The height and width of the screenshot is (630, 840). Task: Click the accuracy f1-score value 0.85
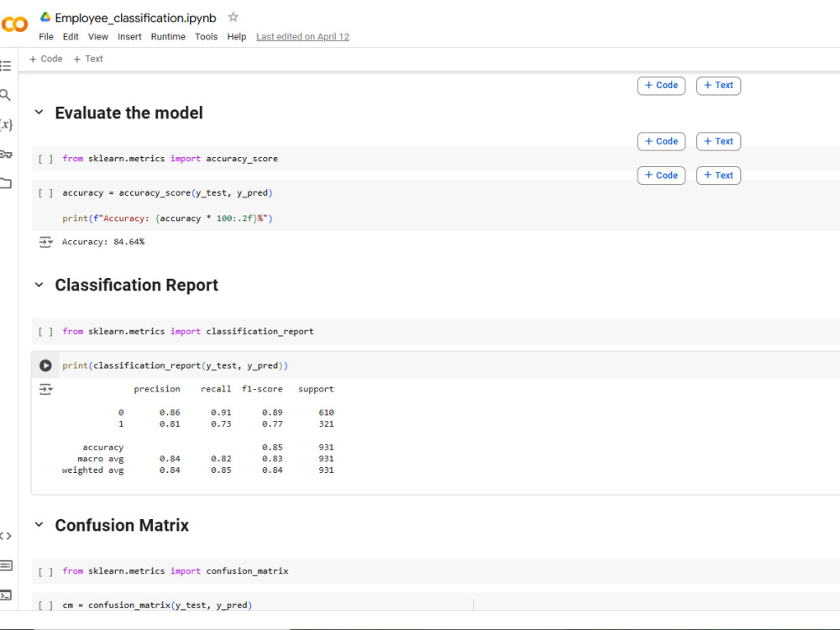(272, 448)
